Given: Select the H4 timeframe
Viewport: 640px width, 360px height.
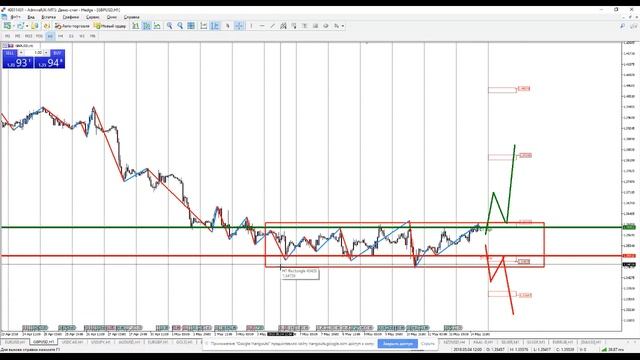Looking at the screenshot, I should point(60,36).
